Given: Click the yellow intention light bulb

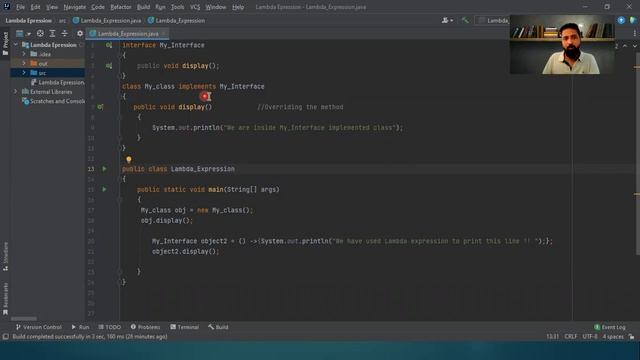Looking at the screenshot, I should pos(129,160).
